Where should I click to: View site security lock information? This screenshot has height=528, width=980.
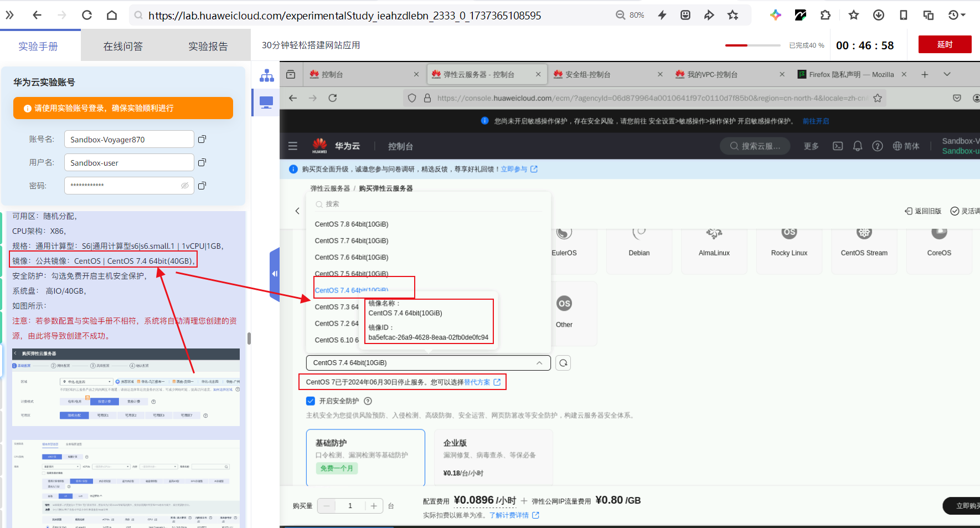pyautogui.click(x=427, y=98)
